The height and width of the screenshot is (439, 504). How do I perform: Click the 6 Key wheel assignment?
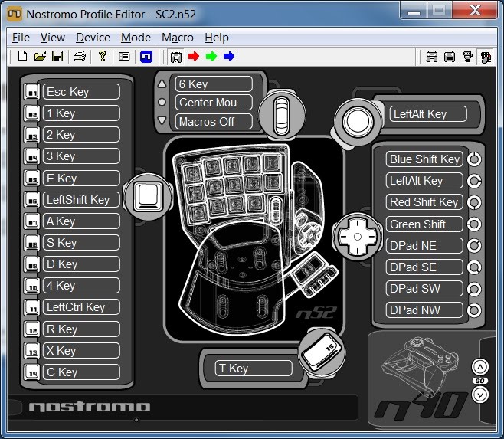pos(214,84)
